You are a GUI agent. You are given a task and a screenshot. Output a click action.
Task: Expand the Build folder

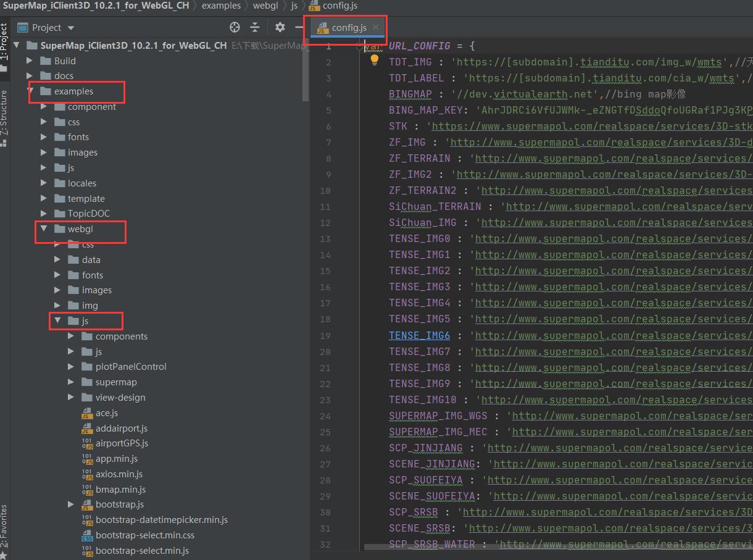pyautogui.click(x=30, y=61)
